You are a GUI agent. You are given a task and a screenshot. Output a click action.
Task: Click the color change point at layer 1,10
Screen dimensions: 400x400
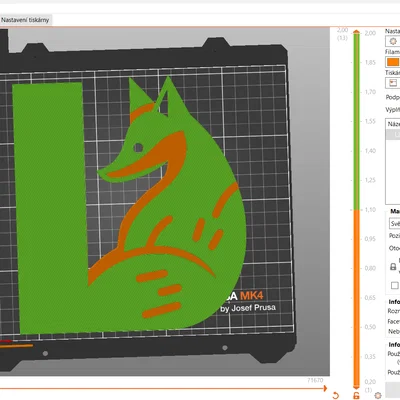click(x=356, y=210)
